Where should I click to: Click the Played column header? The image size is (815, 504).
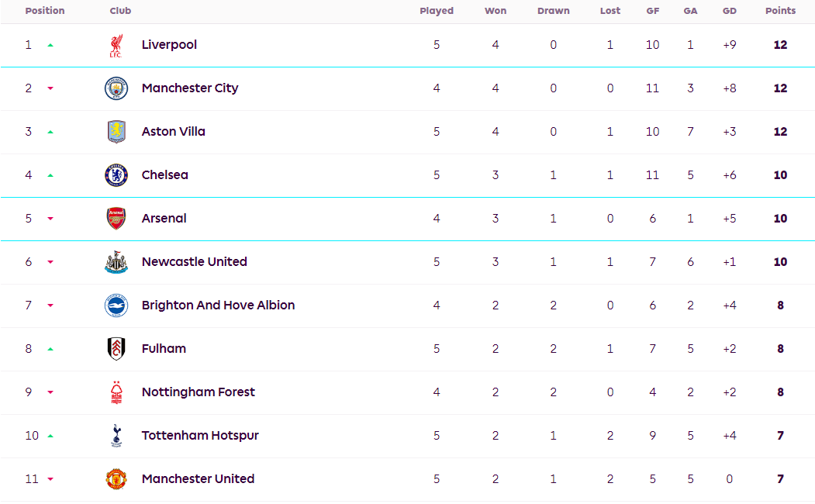click(437, 11)
